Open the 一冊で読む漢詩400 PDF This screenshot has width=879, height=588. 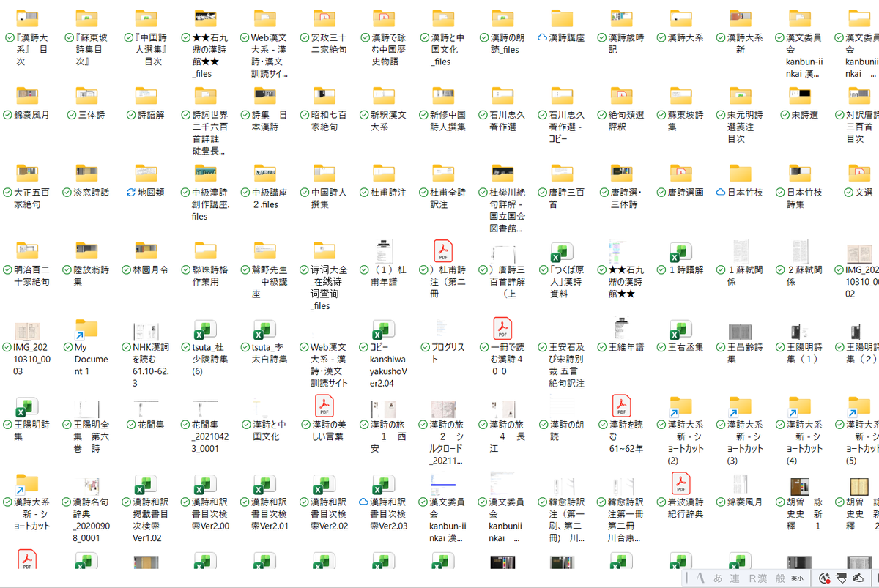coord(503,328)
